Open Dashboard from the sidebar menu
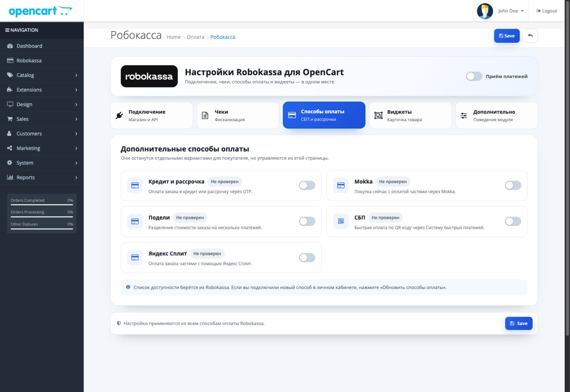Screen dimensions: 570x392 coord(42,46)
